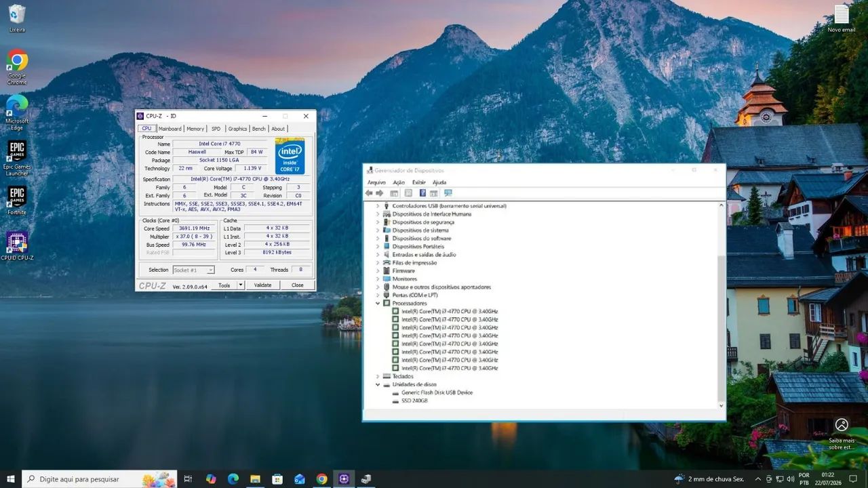868x488 pixels.
Task: Switch to About tab in CPU-Z
Action: tap(278, 129)
